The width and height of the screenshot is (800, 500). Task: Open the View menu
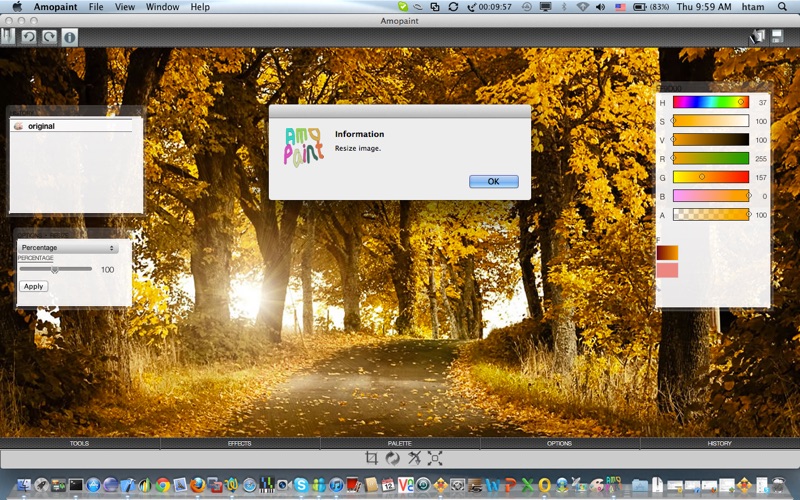(x=124, y=7)
